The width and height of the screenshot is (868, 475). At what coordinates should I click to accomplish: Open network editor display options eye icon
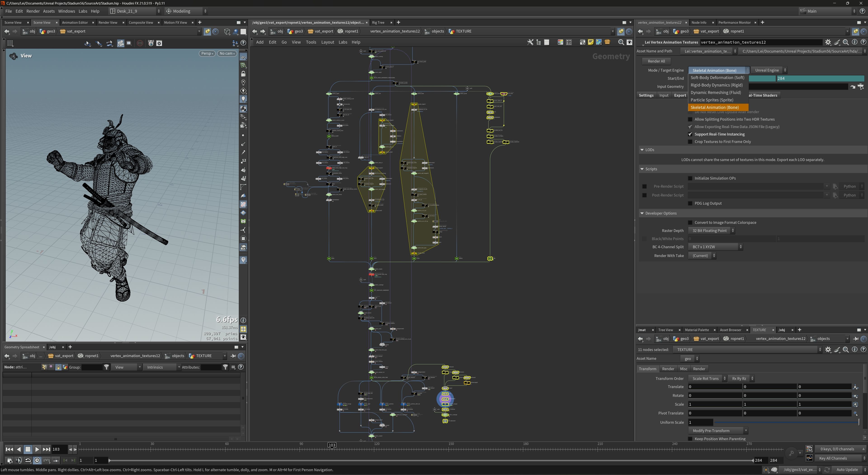629,42
